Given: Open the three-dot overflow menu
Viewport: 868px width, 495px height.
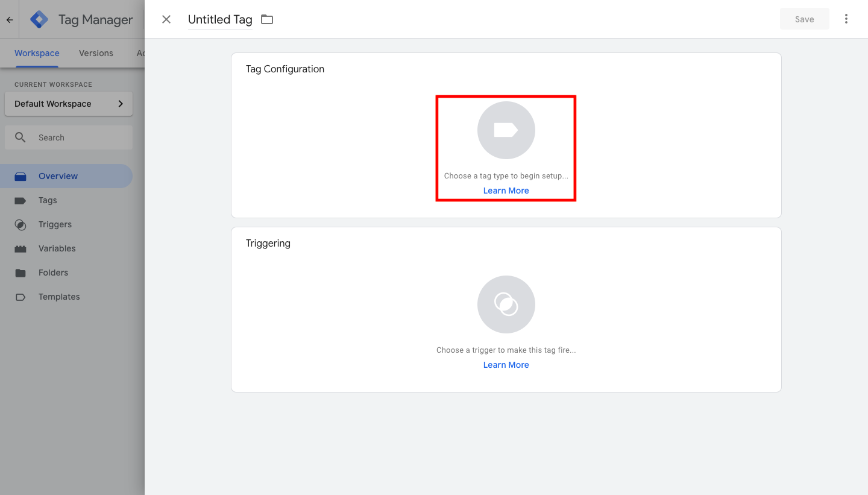Looking at the screenshot, I should tap(846, 19).
